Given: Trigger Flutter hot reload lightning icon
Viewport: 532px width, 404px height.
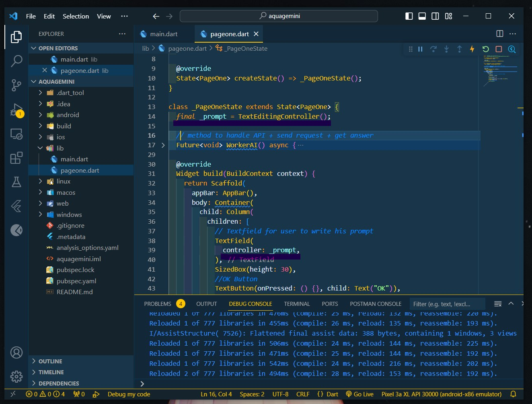Looking at the screenshot, I should (x=472, y=49).
